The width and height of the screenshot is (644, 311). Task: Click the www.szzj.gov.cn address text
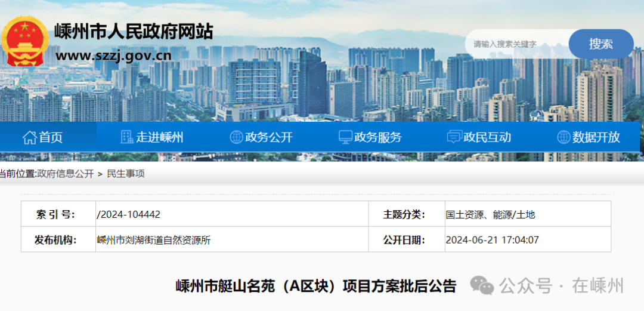click(x=113, y=56)
